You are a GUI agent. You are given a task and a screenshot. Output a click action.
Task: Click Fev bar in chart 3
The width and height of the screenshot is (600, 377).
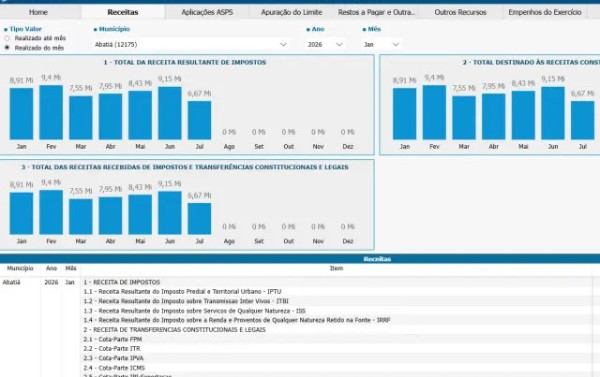51,212
